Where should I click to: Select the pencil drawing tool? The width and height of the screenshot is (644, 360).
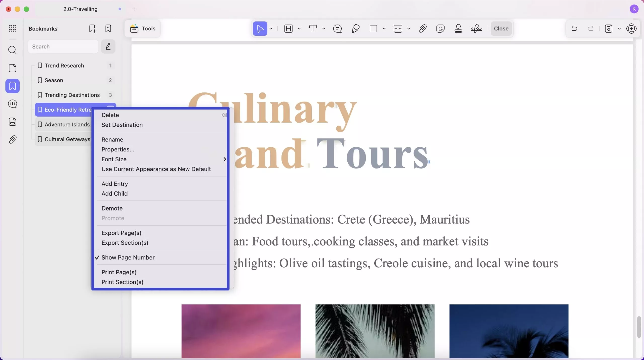pos(355,29)
